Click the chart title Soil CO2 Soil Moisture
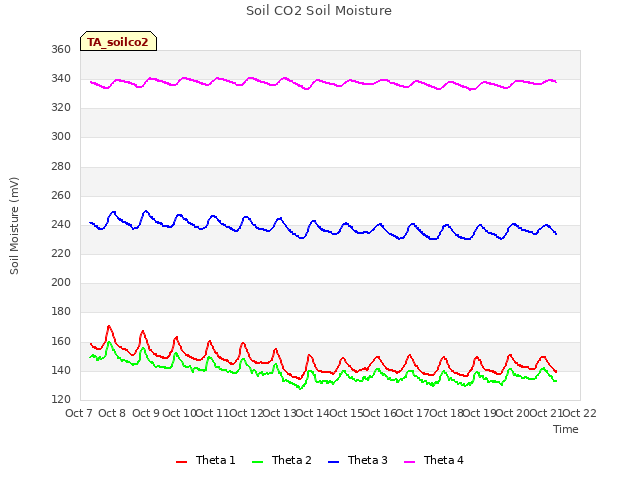 tap(319, 11)
